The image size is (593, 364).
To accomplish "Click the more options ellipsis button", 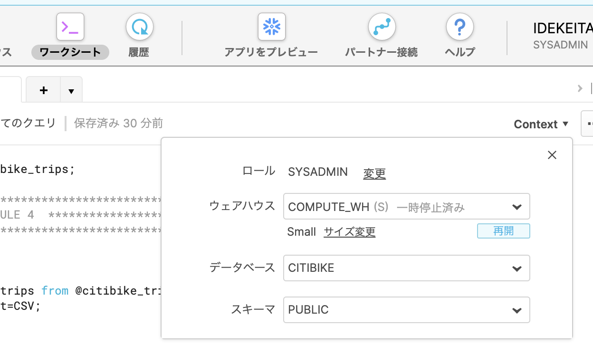I will coord(587,124).
